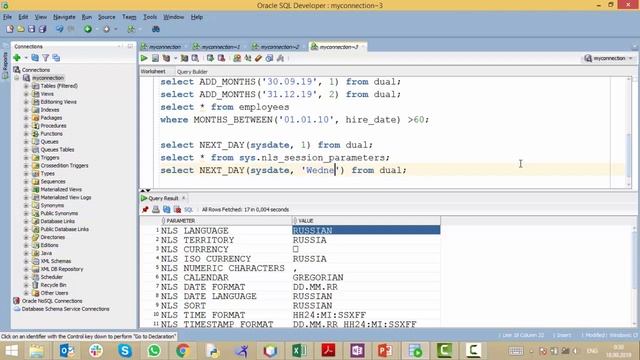This screenshot has height=360, width=640.
Task: Click inside the NEXT_DAY 'Wedne' editor line
Action: coord(283,170)
